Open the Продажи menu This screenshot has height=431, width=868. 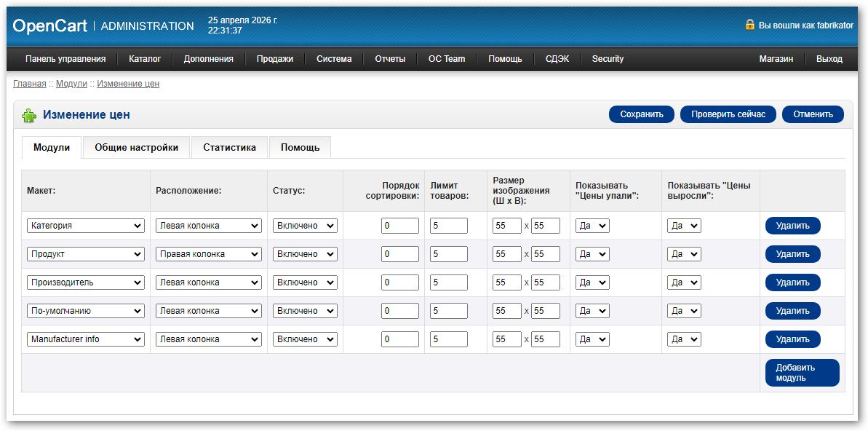click(275, 59)
